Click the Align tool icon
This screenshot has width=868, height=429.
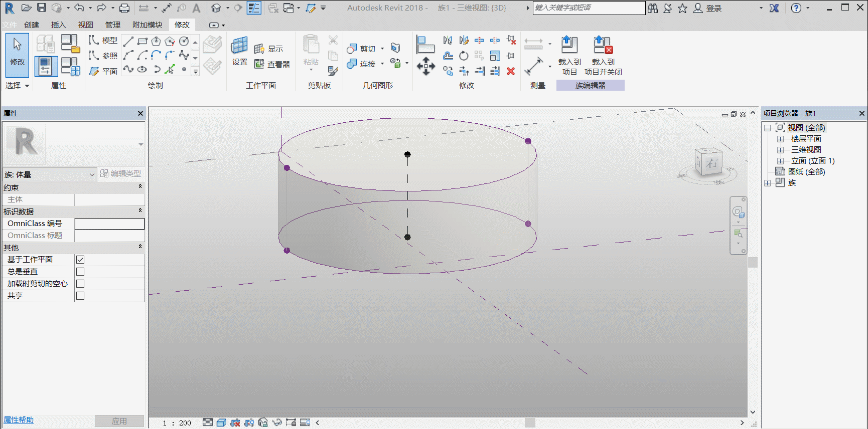click(x=425, y=45)
